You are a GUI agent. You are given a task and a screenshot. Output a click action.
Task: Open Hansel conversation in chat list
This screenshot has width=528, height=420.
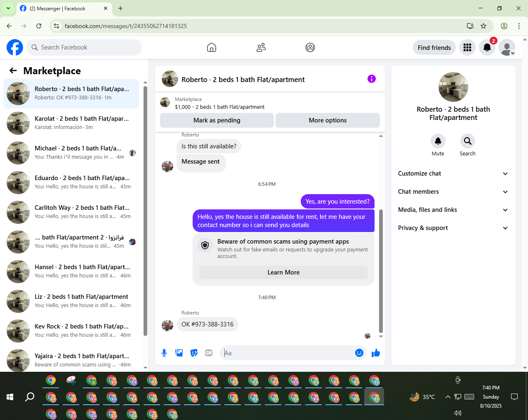click(x=71, y=272)
